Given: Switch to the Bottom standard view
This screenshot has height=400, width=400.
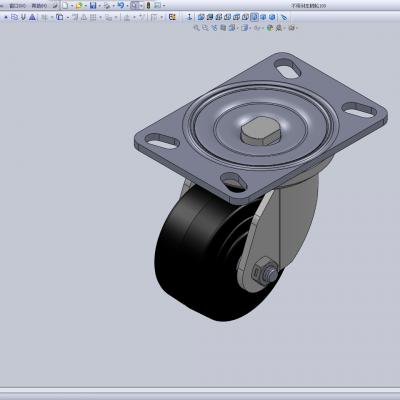Looking at the screenshot, I should click(245, 17).
